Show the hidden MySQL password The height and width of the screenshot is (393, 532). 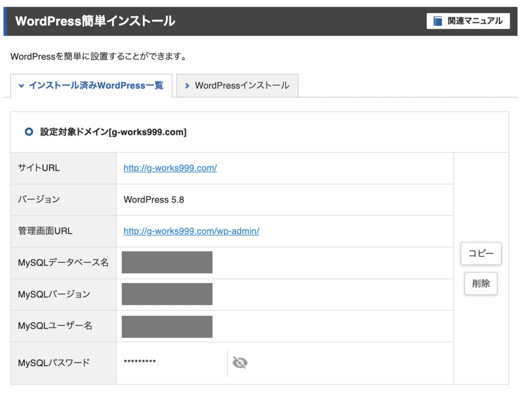click(240, 362)
